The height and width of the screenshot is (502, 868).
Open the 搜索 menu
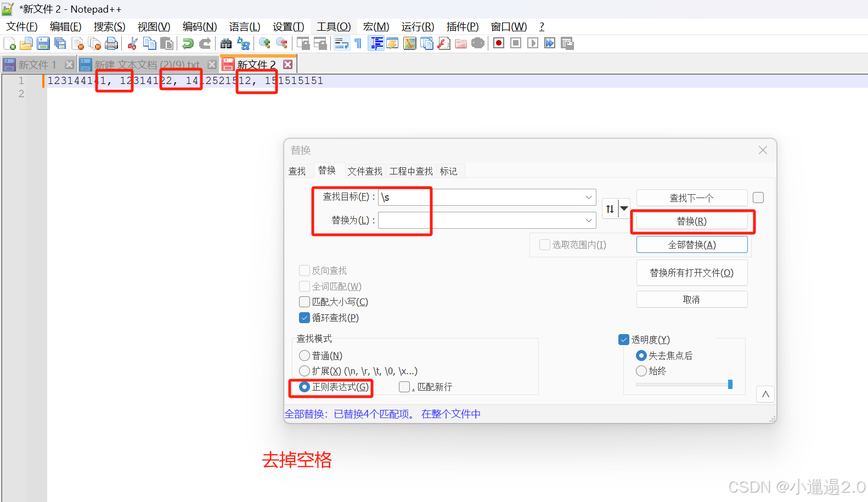point(109,26)
